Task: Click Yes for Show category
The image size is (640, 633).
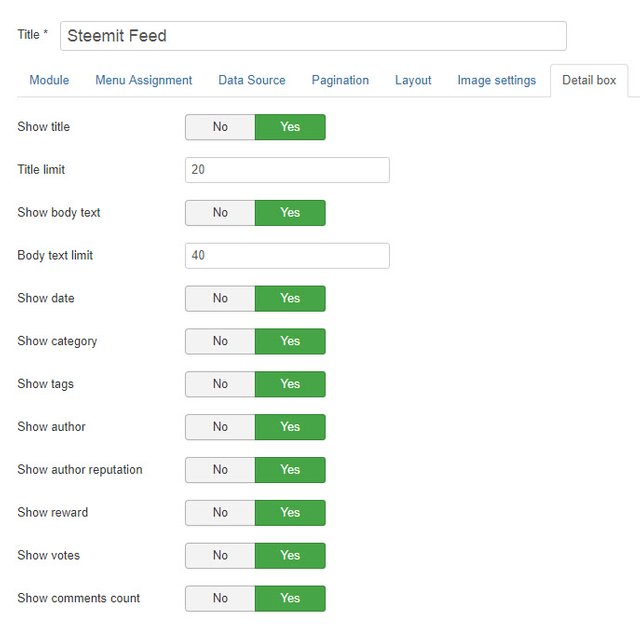Action: click(290, 341)
